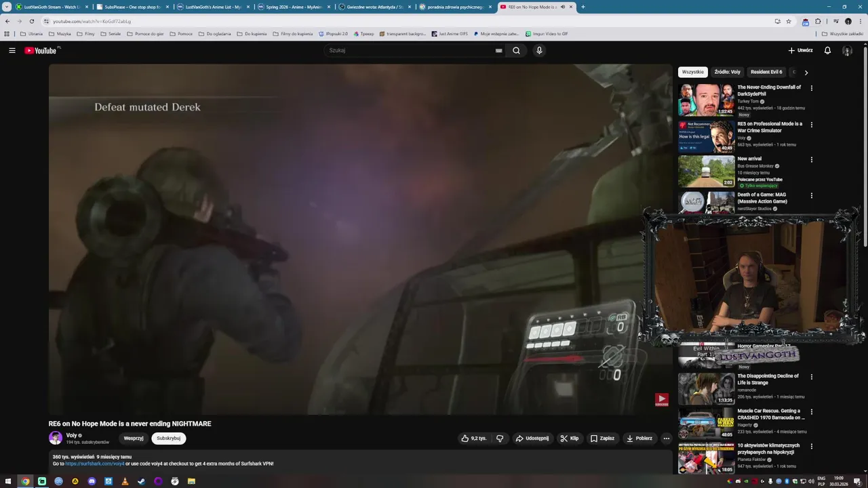
Task: Open Chrome extensions puzzle icon
Action: pos(818,21)
